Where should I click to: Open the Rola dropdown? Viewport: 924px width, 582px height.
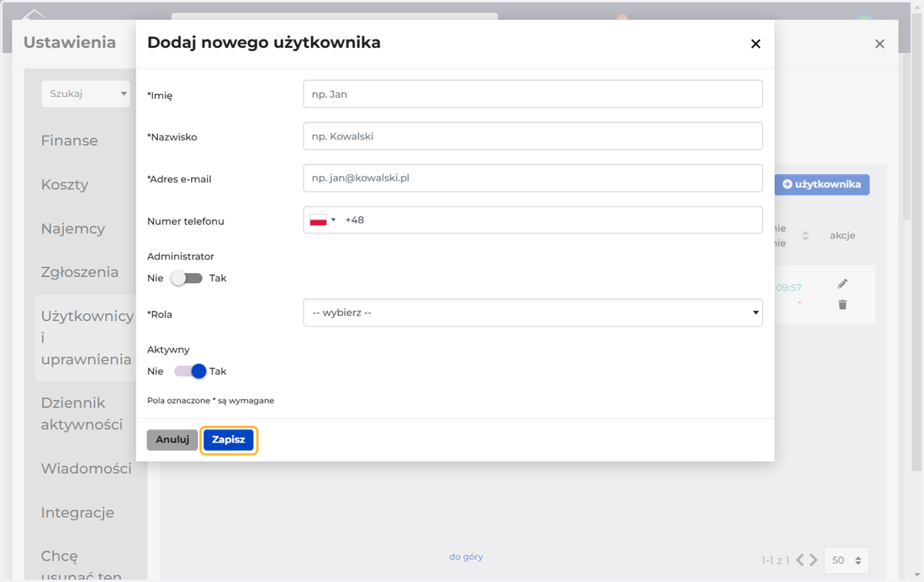[533, 313]
